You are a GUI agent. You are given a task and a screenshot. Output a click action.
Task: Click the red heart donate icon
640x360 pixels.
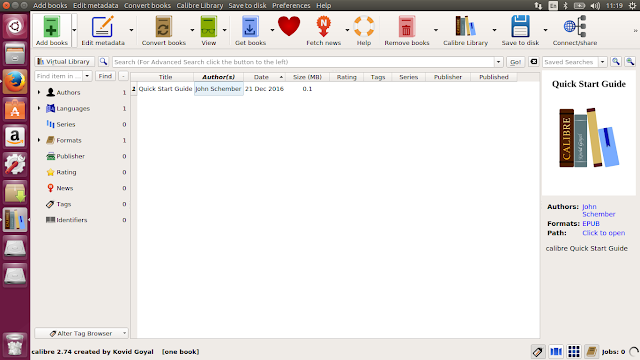(x=289, y=26)
